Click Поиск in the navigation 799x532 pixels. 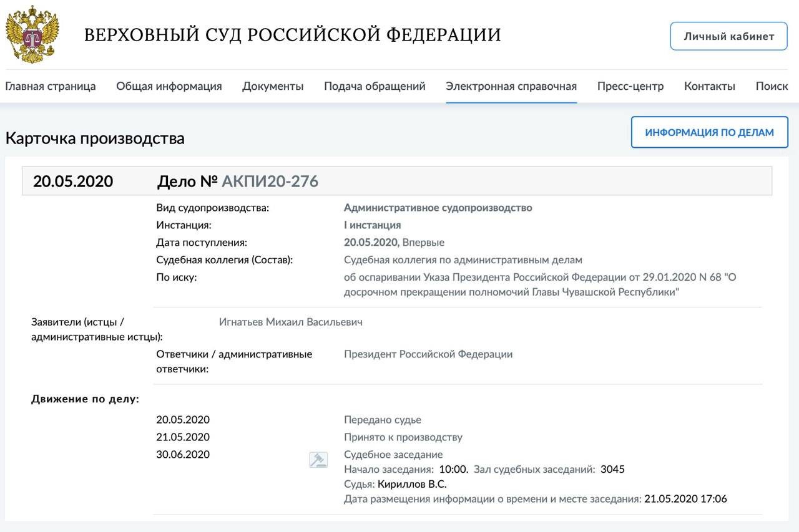click(x=772, y=86)
